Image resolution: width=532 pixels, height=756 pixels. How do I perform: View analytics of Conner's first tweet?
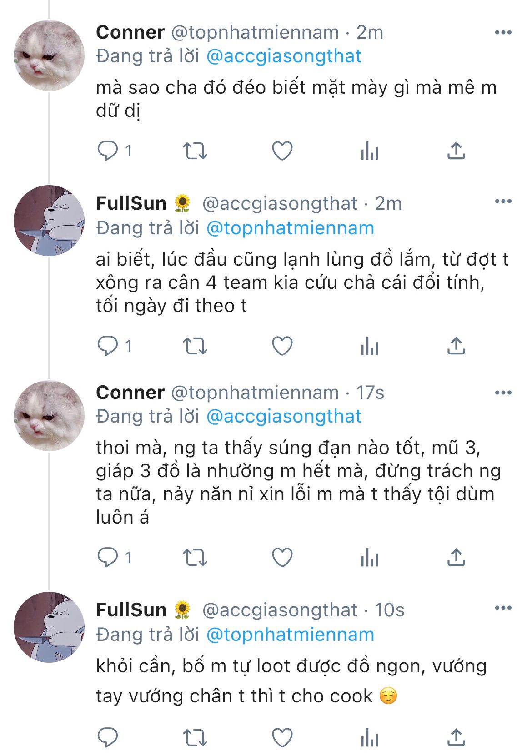point(369,151)
